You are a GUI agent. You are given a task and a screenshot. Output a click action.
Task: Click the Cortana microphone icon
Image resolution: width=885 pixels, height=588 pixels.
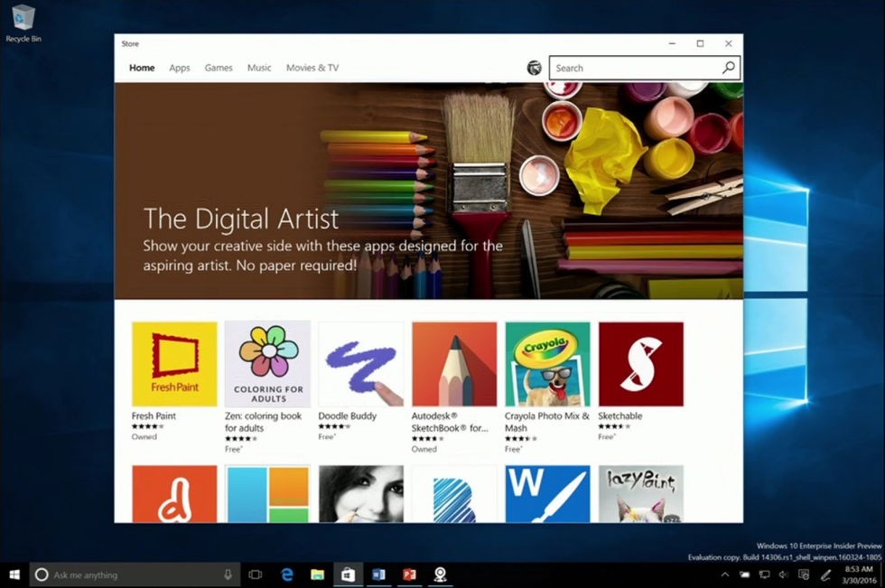[228, 574]
